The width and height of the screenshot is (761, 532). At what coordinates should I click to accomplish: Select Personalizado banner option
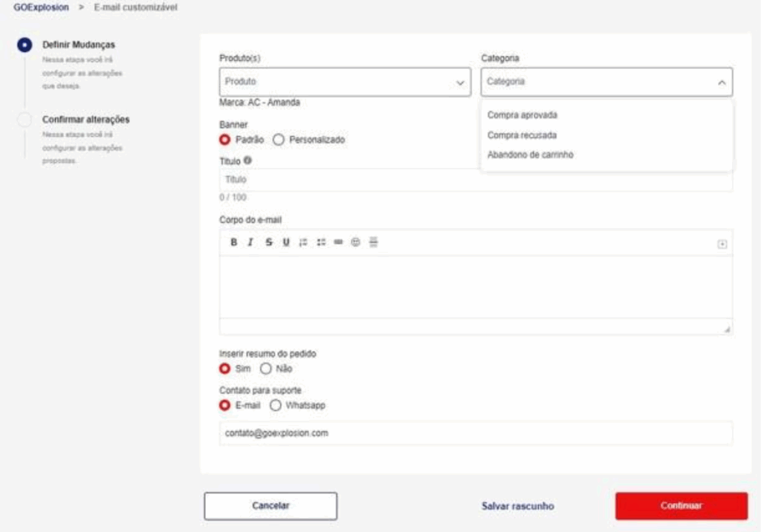279,140
